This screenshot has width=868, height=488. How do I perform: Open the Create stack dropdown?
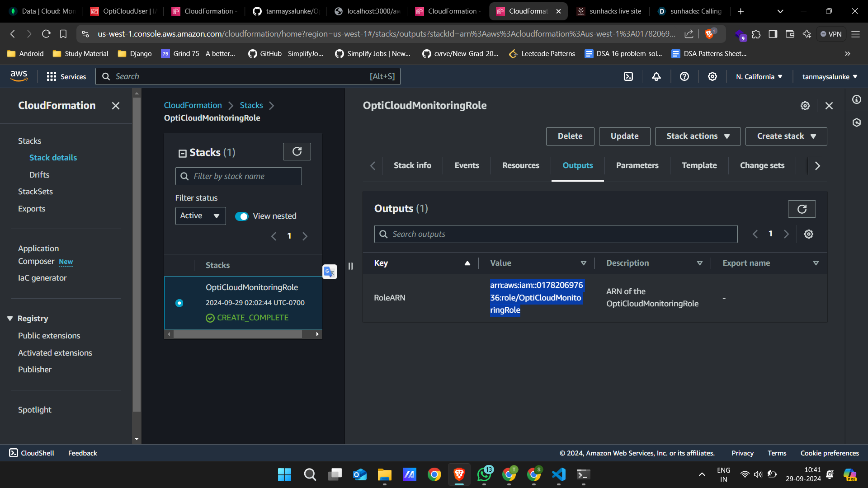tap(786, 136)
